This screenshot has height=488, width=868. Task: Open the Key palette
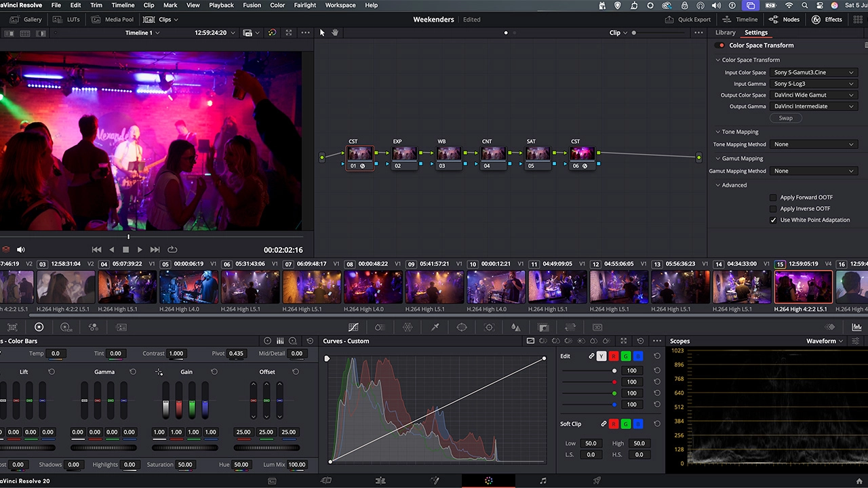point(543,327)
